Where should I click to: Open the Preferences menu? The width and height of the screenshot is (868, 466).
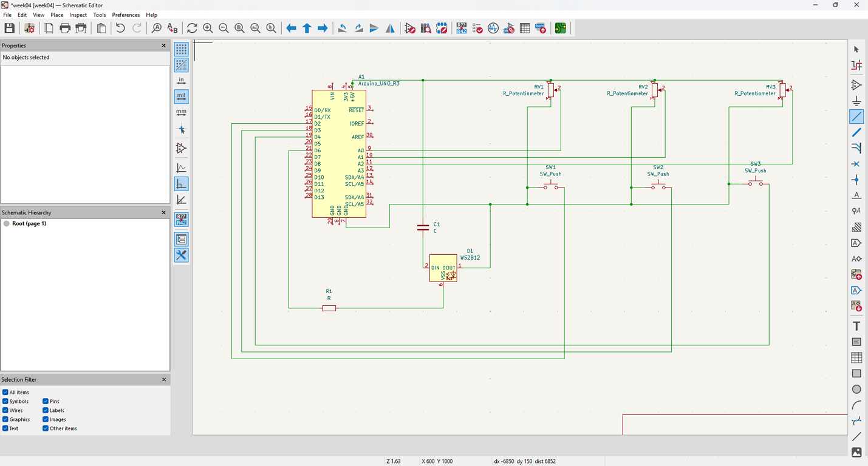(126, 15)
